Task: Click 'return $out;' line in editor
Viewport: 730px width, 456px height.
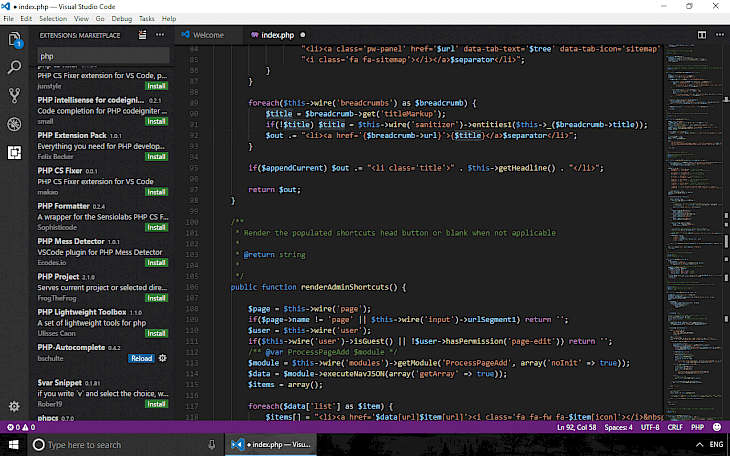Action: (275, 190)
